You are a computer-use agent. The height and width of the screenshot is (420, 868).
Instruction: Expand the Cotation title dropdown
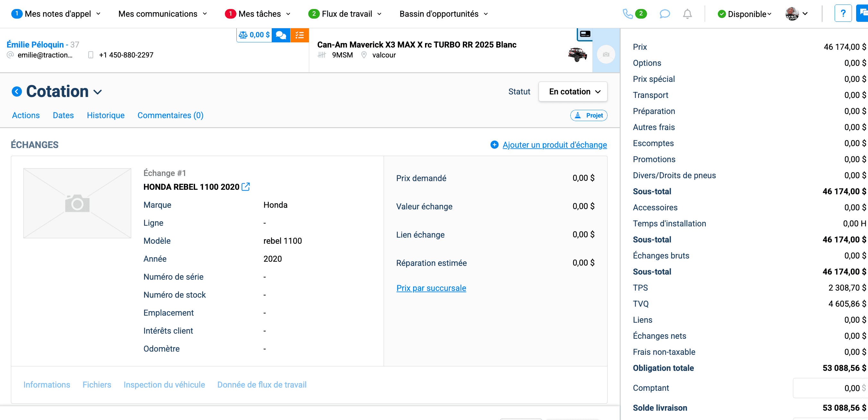[x=98, y=92]
